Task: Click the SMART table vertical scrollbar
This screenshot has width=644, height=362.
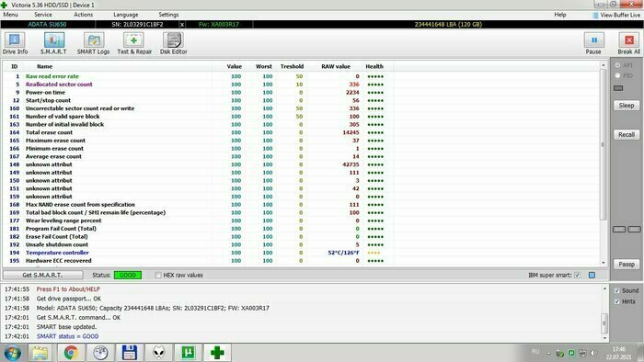Action: click(x=604, y=164)
